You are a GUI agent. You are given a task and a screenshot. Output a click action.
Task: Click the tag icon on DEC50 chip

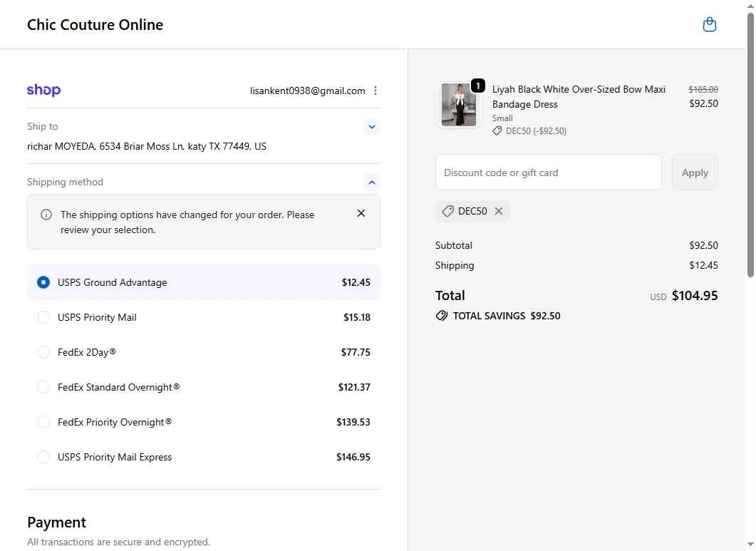(448, 211)
